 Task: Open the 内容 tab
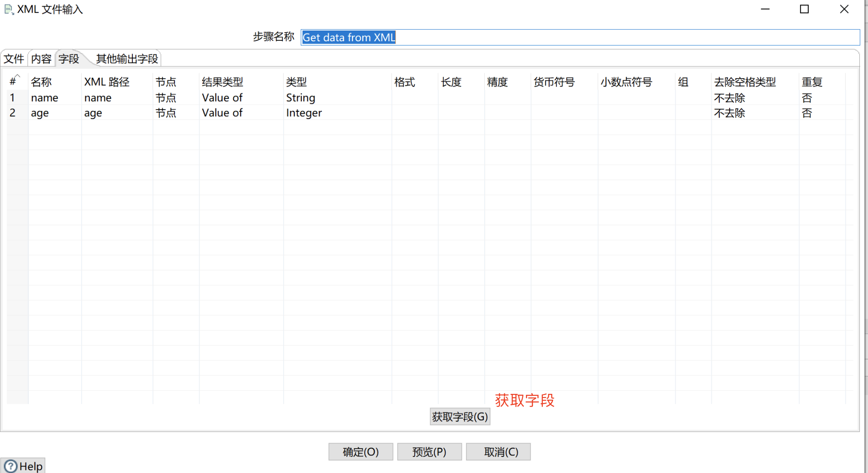41,59
